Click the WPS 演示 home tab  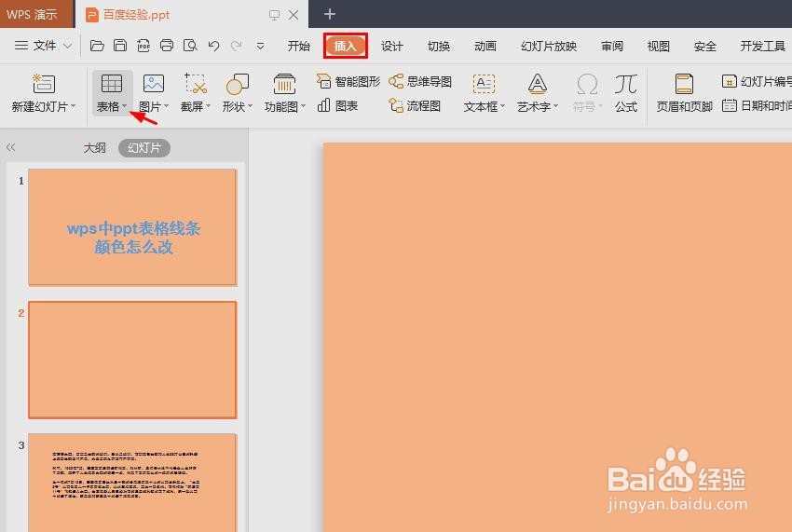(36, 14)
